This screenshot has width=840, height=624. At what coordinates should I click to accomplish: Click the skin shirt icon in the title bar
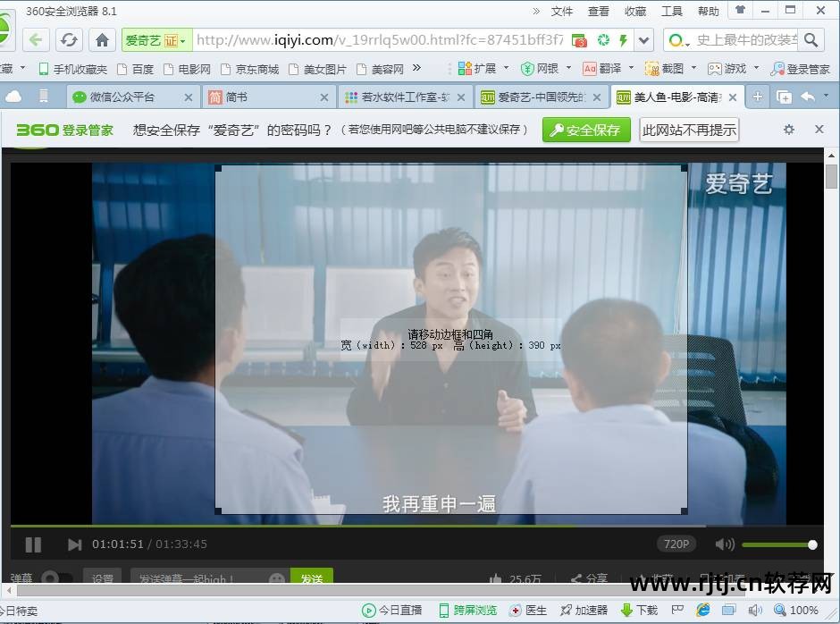740,10
